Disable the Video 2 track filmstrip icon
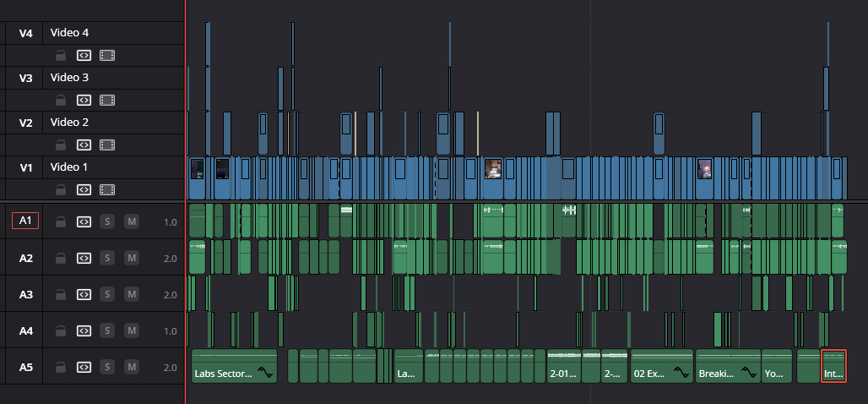 (x=107, y=145)
